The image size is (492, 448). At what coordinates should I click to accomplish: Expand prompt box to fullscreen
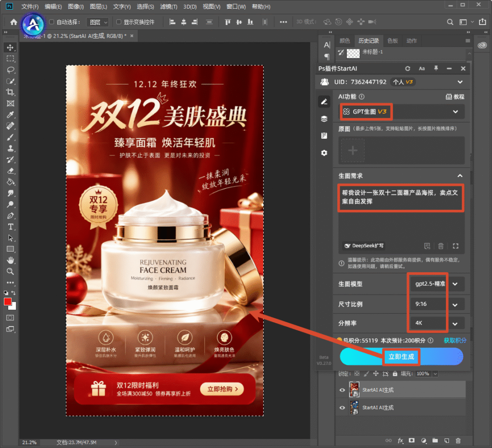tap(455, 246)
